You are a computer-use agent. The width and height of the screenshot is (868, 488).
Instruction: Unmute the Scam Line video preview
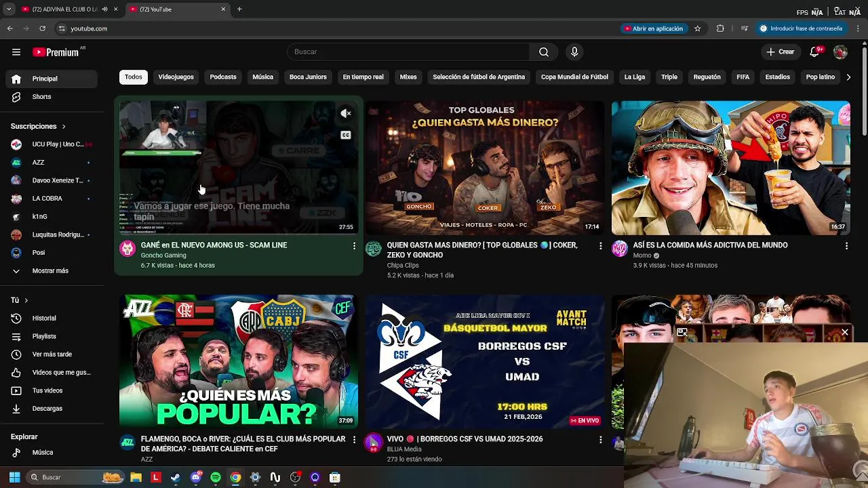[x=345, y=114]
